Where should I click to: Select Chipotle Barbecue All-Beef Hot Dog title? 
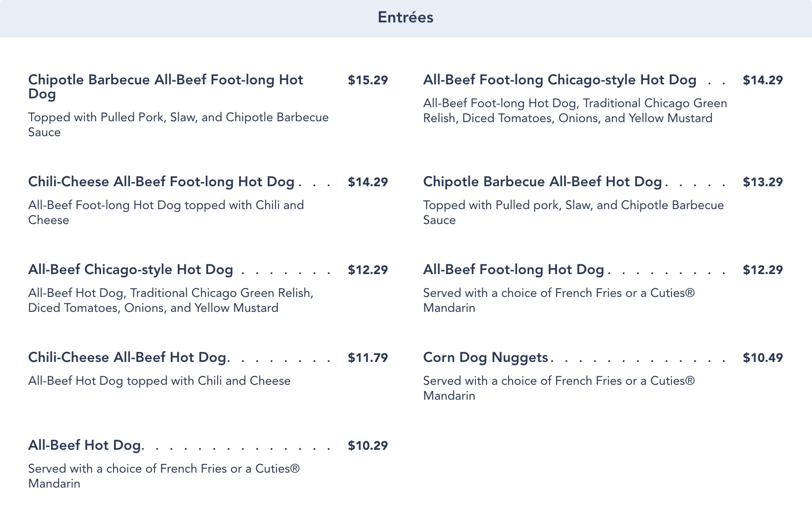[543, 182]
